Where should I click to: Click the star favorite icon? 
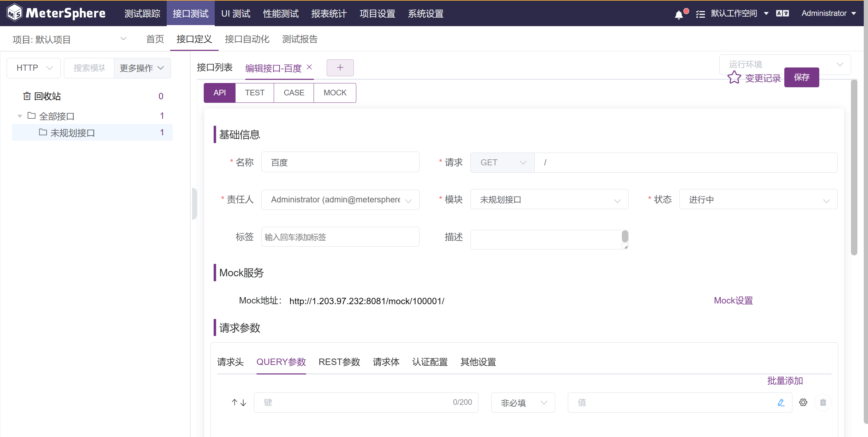pyautogui.click(x=734, y=78)
